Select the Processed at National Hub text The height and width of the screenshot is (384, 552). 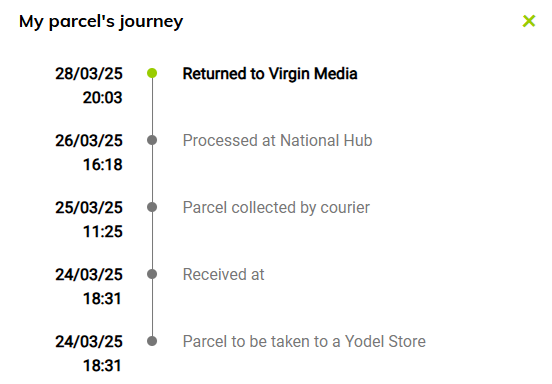point(277,140)
